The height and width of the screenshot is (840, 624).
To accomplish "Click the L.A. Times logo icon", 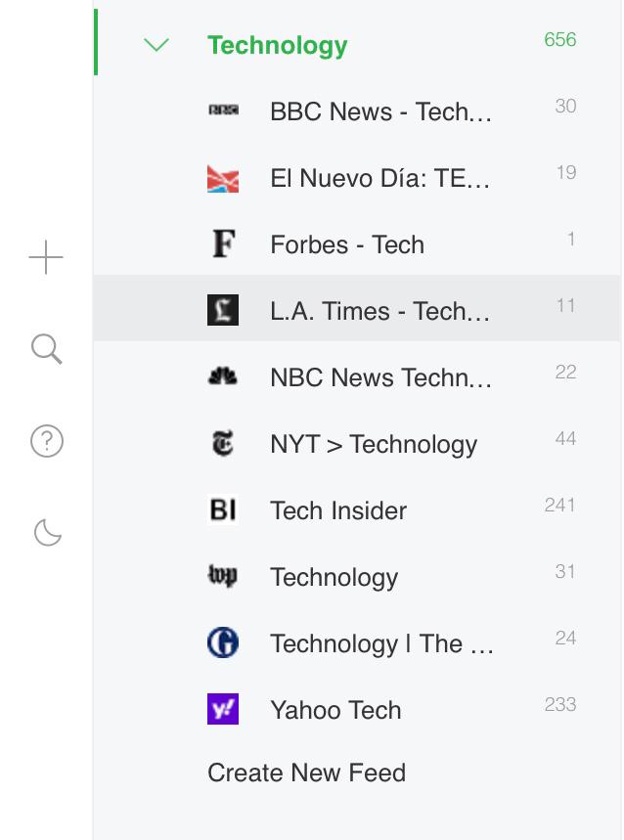I will 223,311.
